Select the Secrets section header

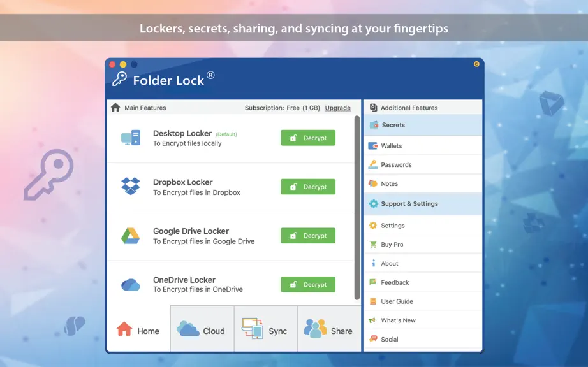[423, 125]
